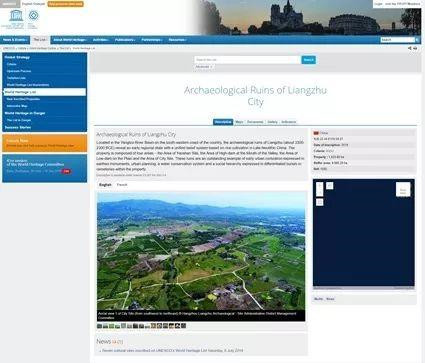Select the first gallery thumbnail below the photo
This screenshot has height=363, width=425.
(99, 326)
